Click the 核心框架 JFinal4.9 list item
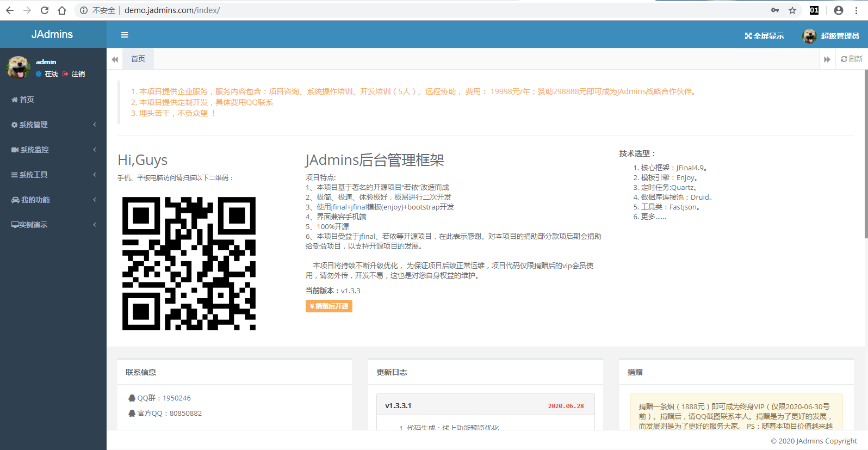 (675, 168)
